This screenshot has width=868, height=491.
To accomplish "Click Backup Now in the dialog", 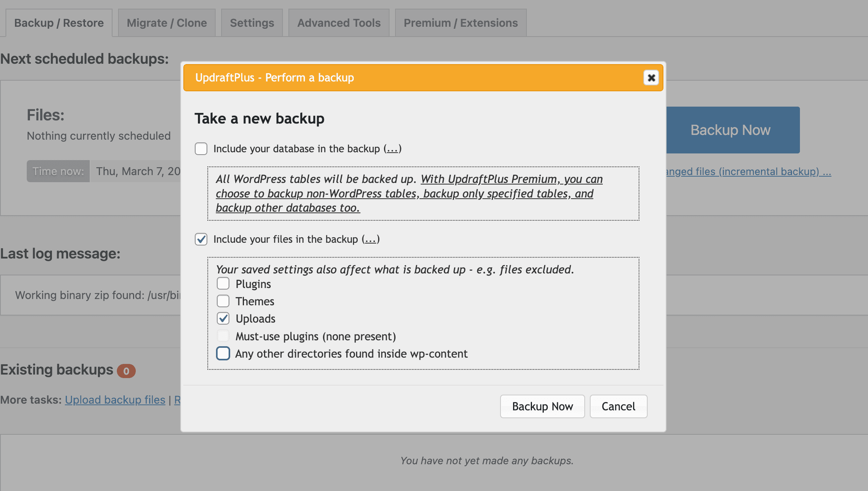I will (x=542, y=406).
